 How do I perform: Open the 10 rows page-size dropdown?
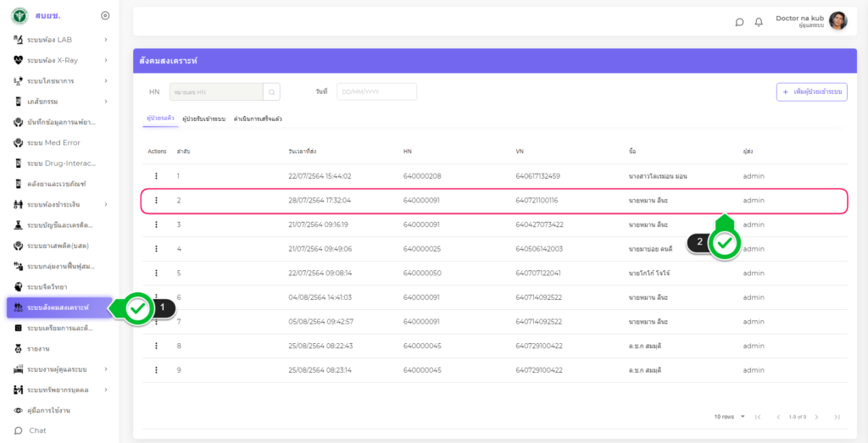[730, 417]
